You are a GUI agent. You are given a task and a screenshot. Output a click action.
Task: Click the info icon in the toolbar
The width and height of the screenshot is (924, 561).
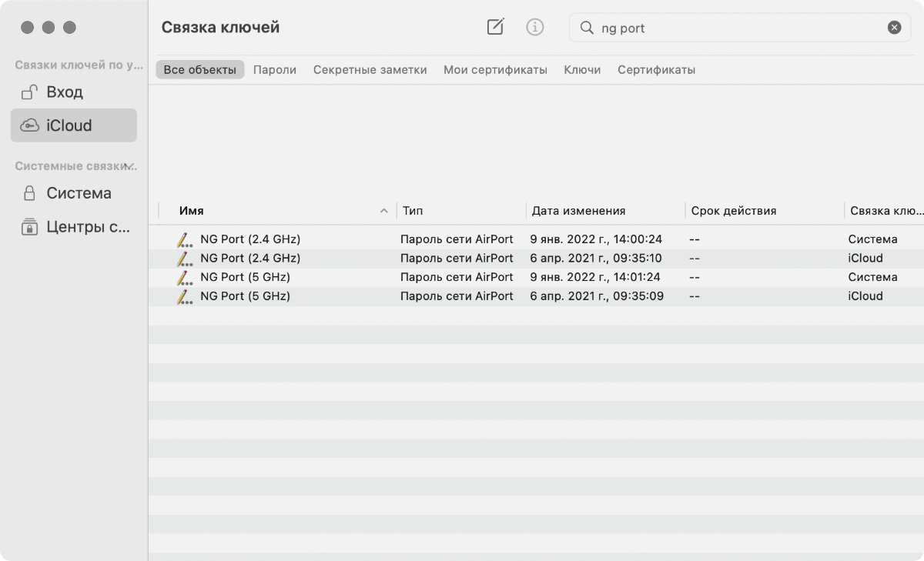pyautogui.click(x=534, y=27)
